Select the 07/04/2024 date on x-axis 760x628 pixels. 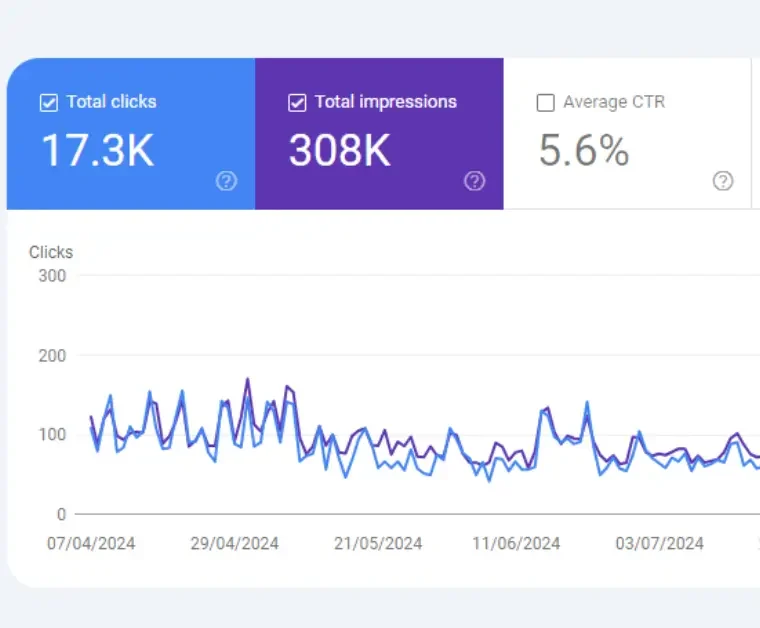point(91,544)
